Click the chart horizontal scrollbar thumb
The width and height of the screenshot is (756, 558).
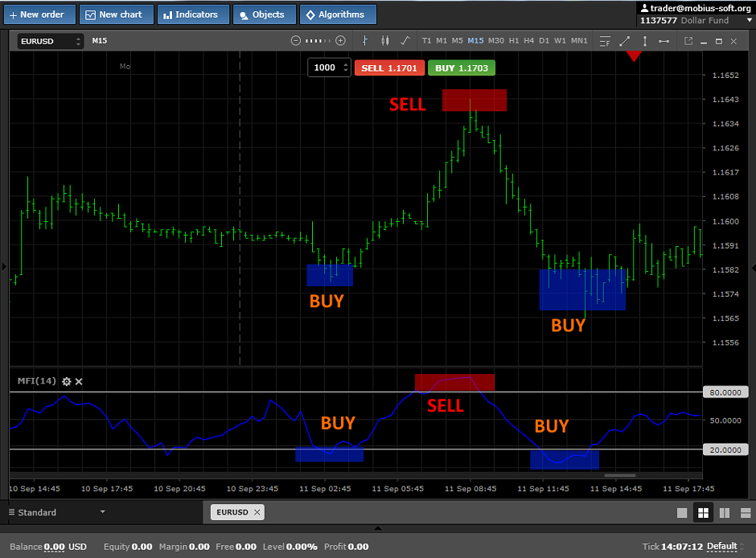[x=620, y=475]
